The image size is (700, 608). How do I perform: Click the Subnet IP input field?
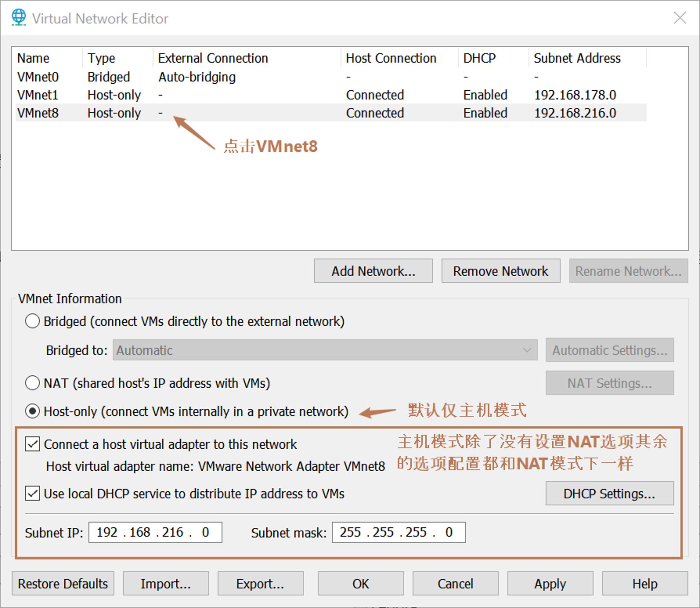[155, 532]
